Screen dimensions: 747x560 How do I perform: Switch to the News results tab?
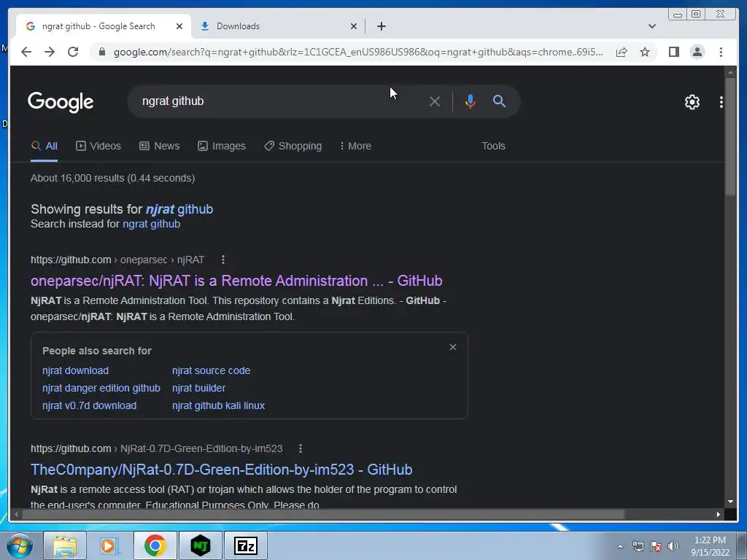[160, 146]
